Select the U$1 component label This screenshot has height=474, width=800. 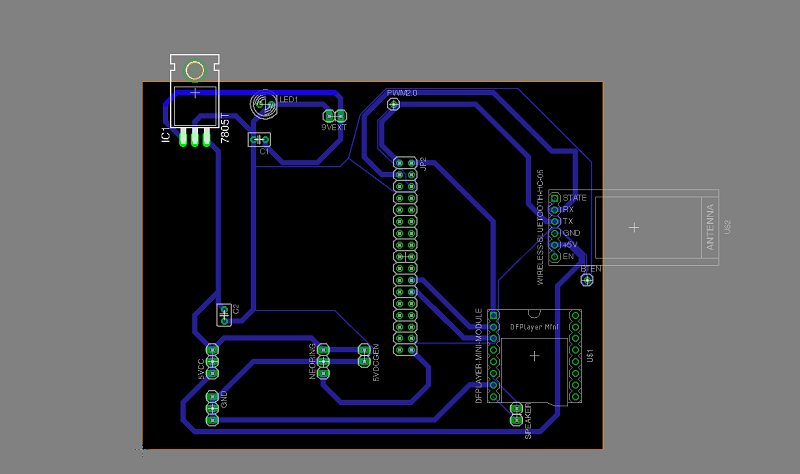(590, 356)
